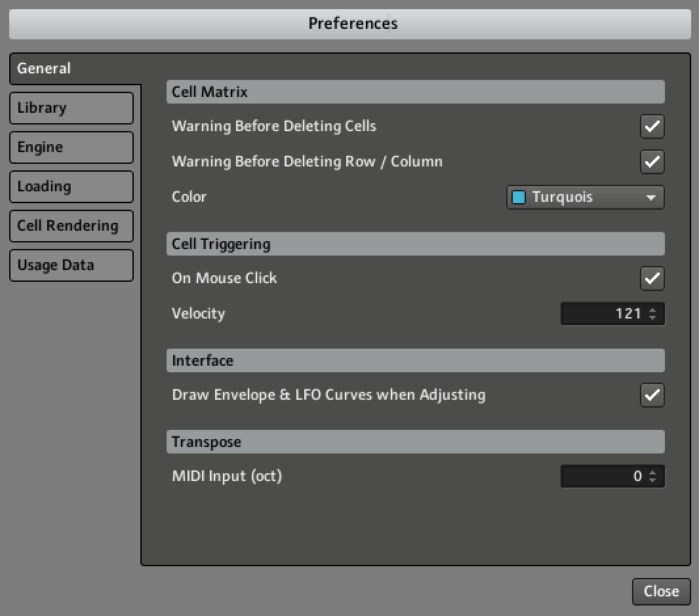Image resolution: width=699 pixels, height=616 pixels.
Task: Click the MIDI Input (oct) value field
Action: point(603,476)
